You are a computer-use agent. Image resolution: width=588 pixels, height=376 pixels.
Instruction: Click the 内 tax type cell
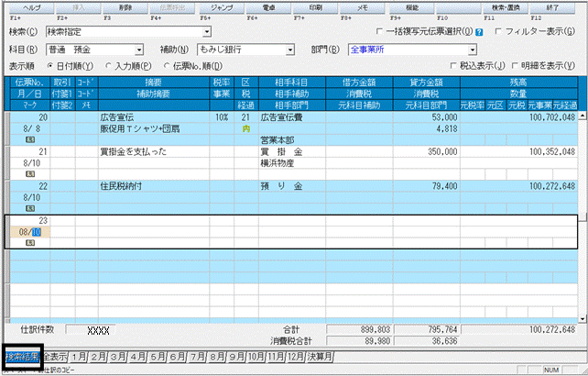[x=246, y=128]
